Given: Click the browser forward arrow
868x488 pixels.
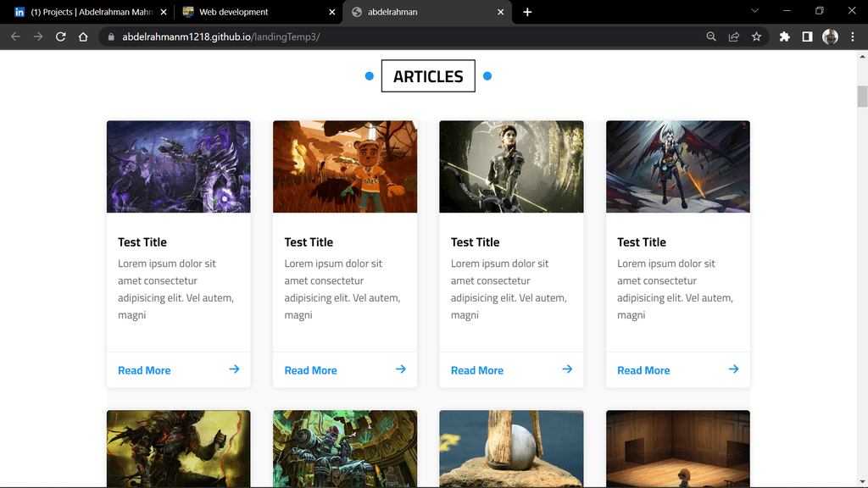Looking at the screenshot, I should (x=37, y=36).
